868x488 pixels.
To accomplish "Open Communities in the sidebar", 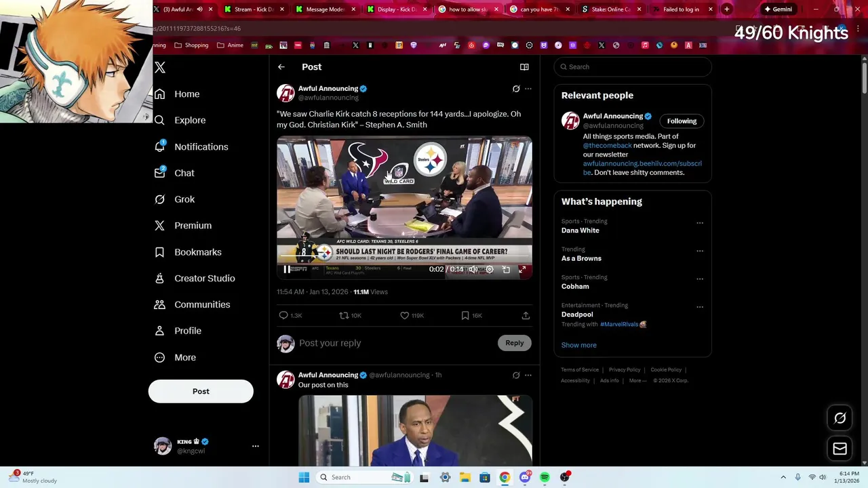I will (x=192, y=305).
